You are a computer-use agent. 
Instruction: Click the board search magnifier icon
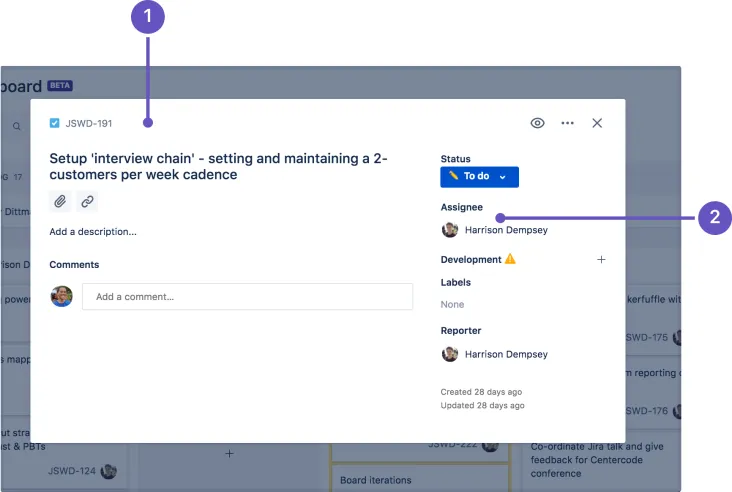17,126
